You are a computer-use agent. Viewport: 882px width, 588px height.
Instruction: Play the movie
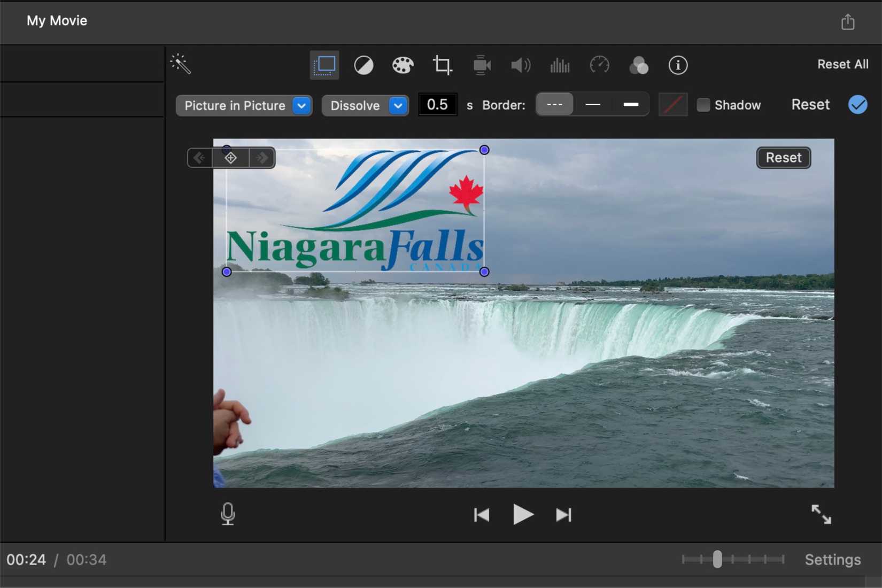tap(522, 514)
